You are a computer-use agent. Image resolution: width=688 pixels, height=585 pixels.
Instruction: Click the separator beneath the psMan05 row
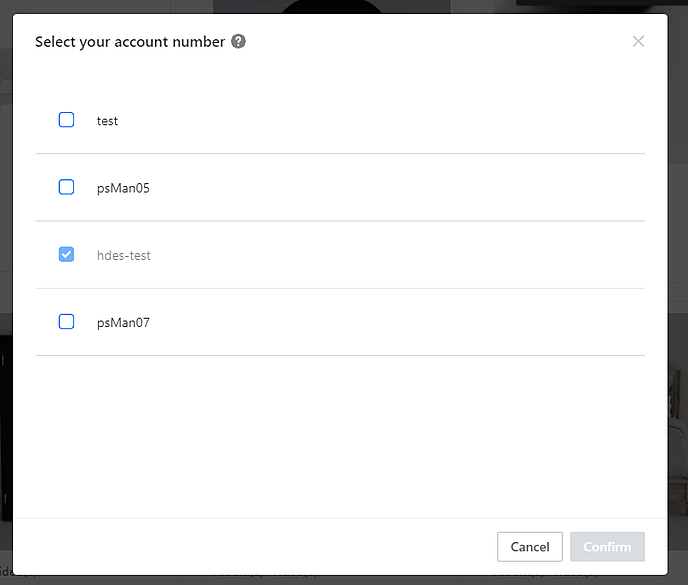(340, 221)
